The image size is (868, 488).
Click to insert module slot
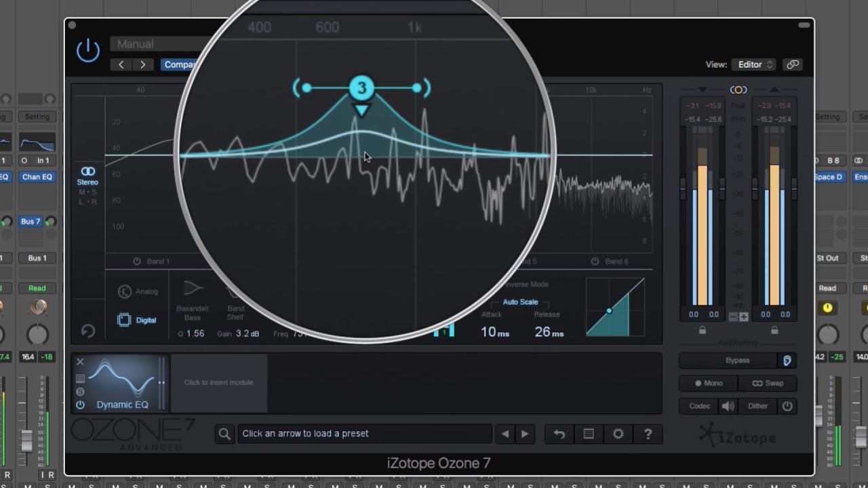tap(218, 382)
